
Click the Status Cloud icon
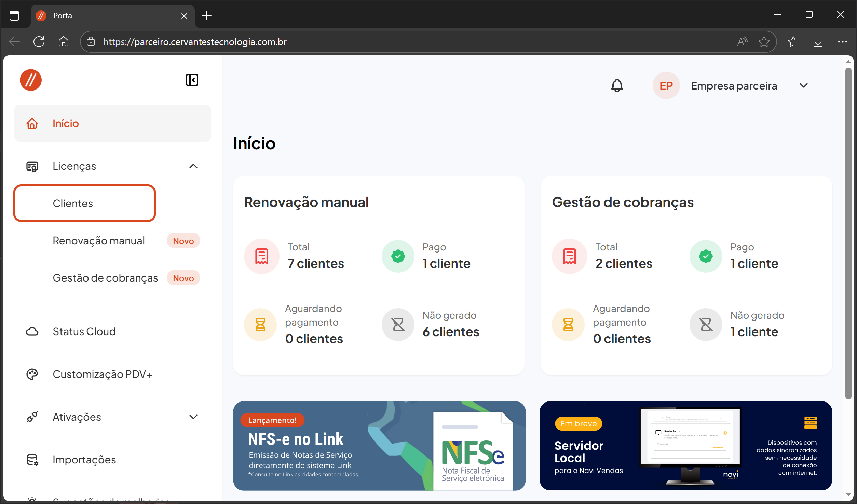click(x=32, y=331)
